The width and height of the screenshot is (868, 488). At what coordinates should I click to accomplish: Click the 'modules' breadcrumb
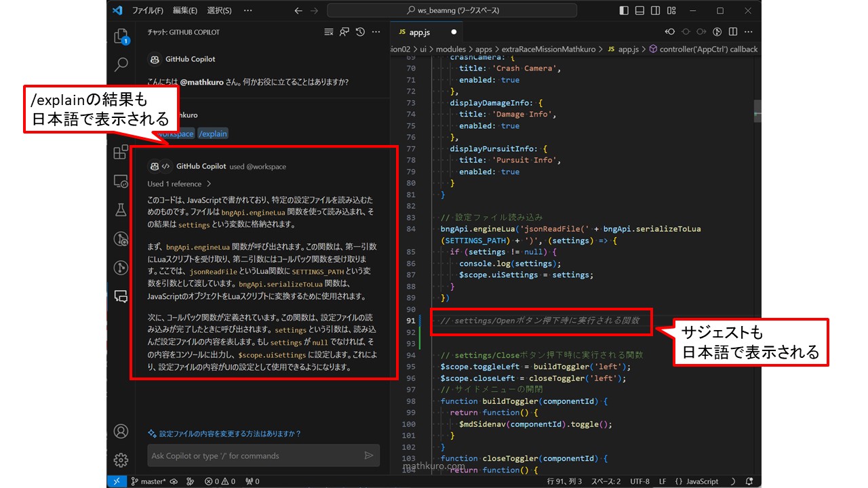pyautogui.click(x=450, y=49)
